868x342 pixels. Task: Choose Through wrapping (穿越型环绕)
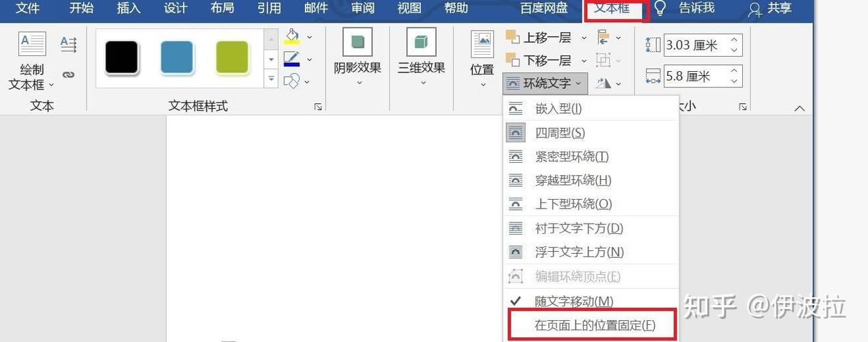coord(591,181)
